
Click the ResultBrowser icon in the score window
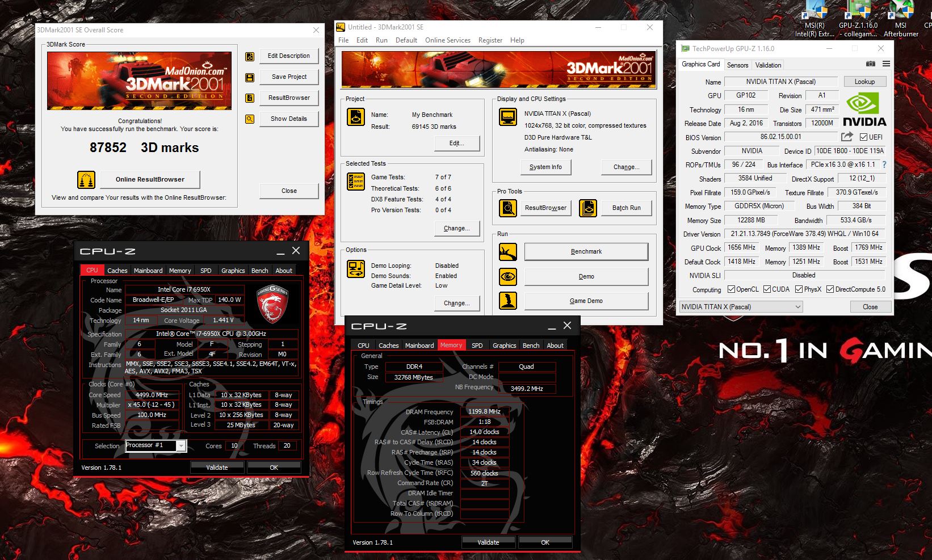[250, 98]
